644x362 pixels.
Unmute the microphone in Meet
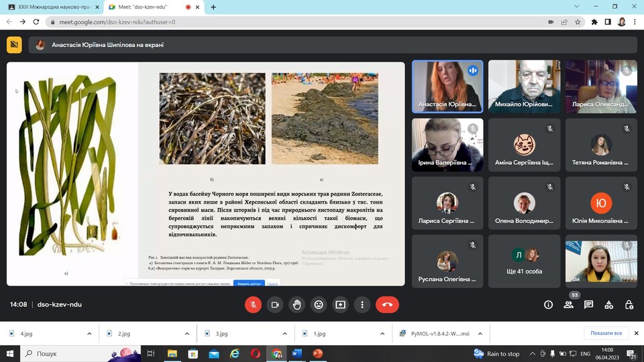point(253,304)
